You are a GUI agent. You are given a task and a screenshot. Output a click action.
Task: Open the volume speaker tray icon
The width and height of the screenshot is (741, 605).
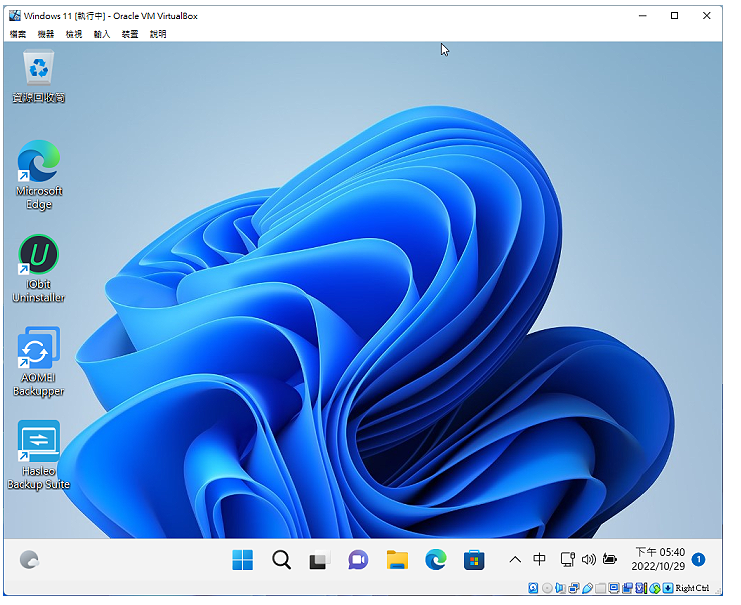click(588, 560)
